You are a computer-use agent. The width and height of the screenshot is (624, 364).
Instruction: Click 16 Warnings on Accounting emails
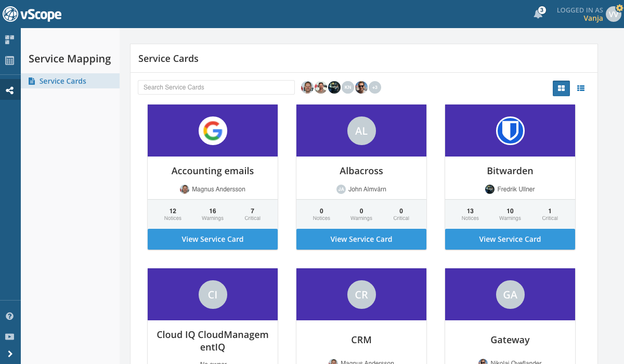tap(213, 214)
